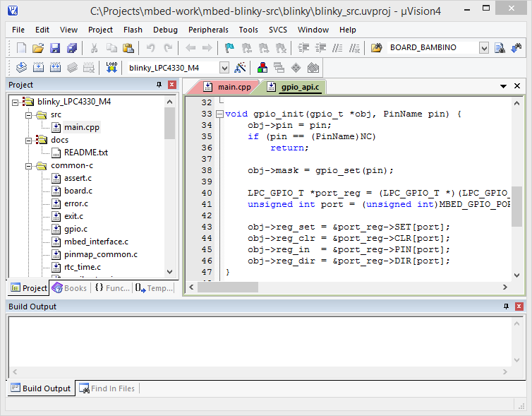Viewport: 532px width, 416px height.
Task: Collapse the common-c folder in the tree
Action: [30, 166]
